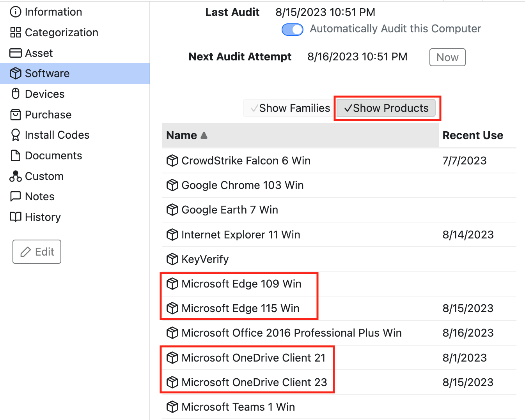Click the 8/1/2023 recent use date

click(x=465, y=358)
